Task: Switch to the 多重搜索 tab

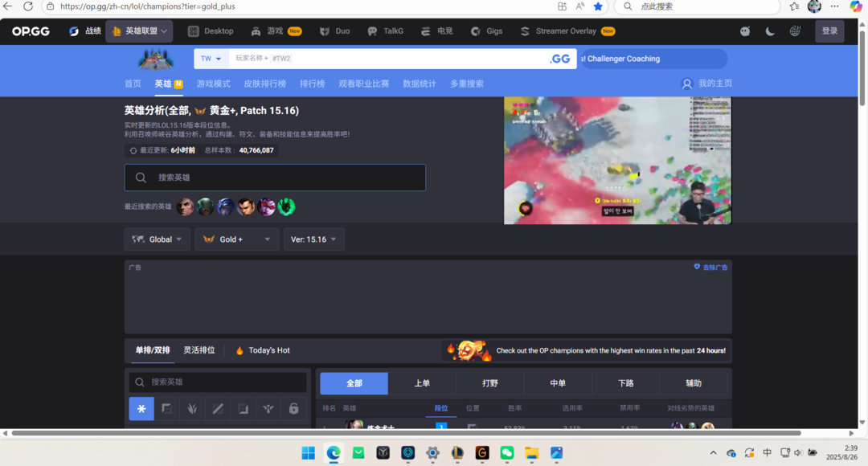Action: point(467,84)
